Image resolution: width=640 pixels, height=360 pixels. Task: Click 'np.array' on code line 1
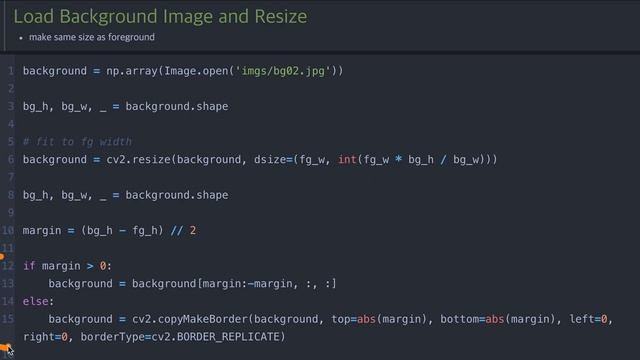coord(132,71)
